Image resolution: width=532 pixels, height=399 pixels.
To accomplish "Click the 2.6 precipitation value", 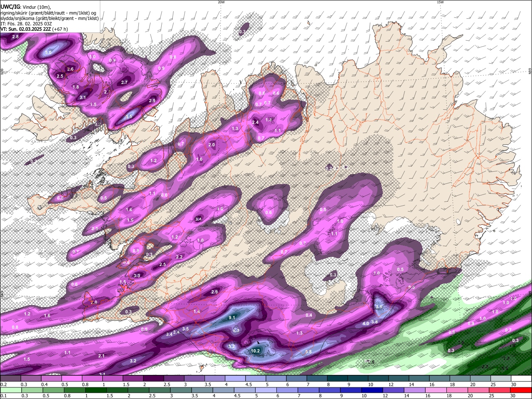I will coord(70,69).
